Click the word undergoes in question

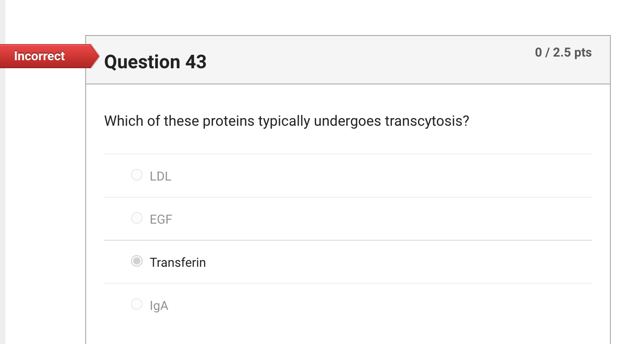tap(347, 121)
